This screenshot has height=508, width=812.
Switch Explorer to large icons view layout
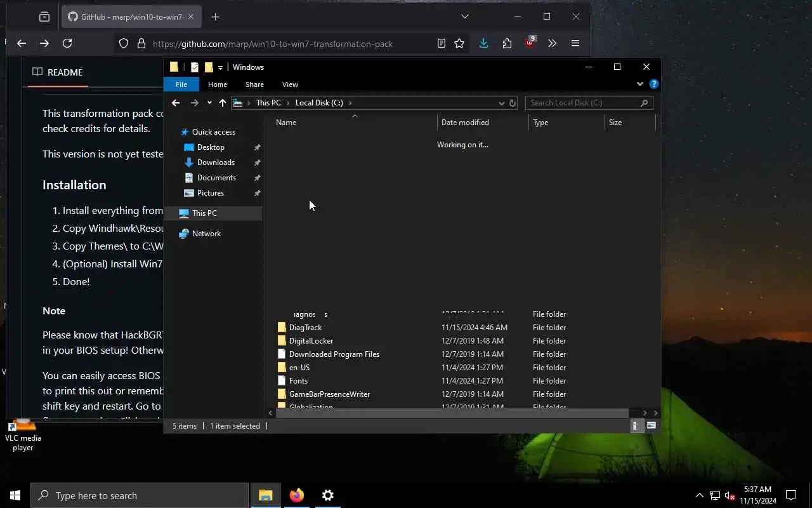coord(651,426)
